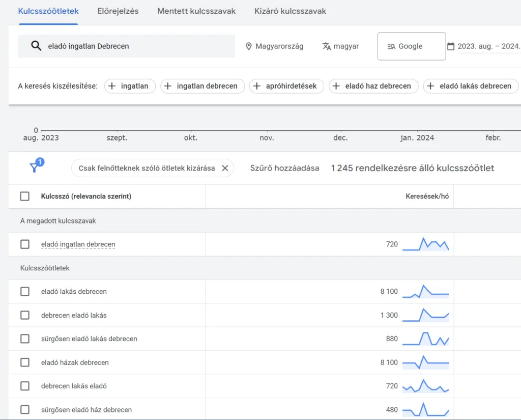521x420 pixels.
Task: Click the 480 search volume value
Action: (392, 410)
